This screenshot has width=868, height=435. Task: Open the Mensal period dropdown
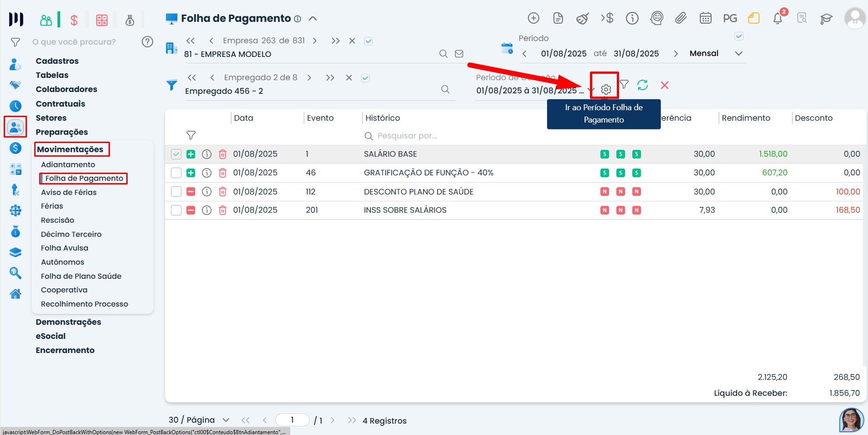point(739,53)
